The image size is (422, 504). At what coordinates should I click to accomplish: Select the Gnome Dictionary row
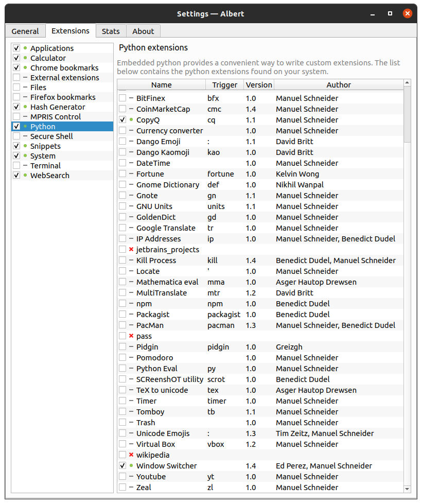[260, 185]
